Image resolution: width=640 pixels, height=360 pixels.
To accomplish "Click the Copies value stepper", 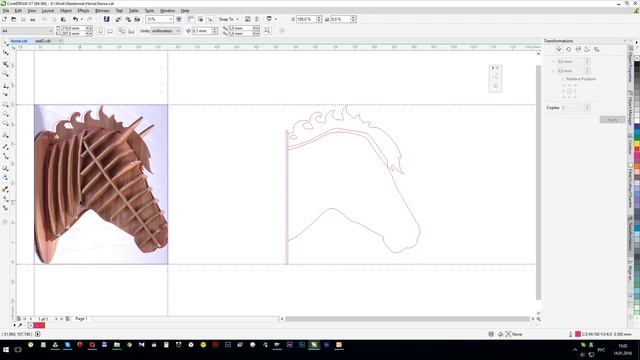I will point(587,108).
